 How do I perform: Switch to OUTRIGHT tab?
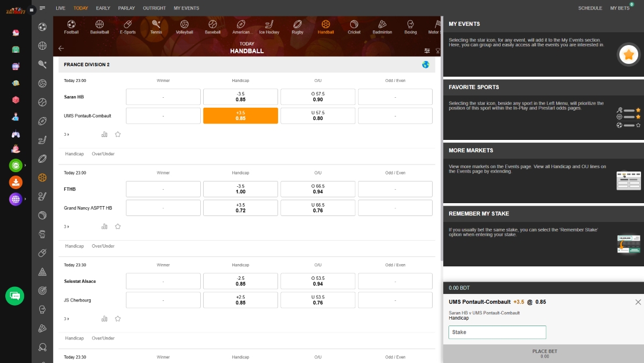[x=155, y=8]
